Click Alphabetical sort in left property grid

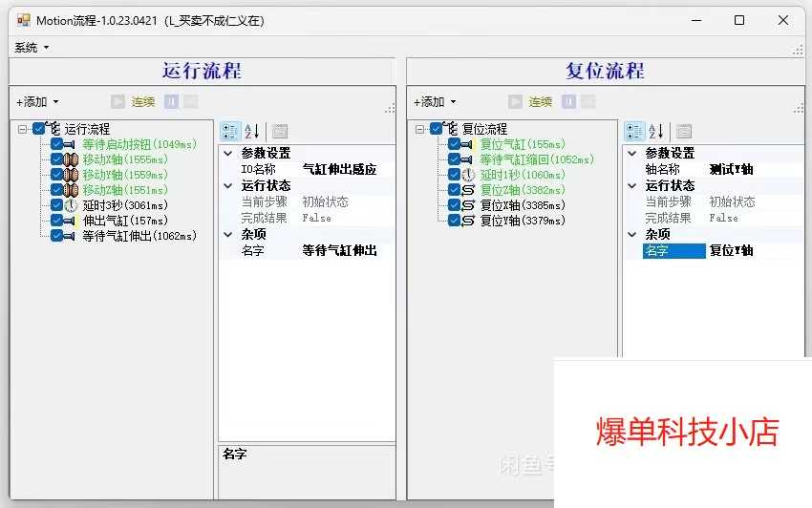(251, 131)
